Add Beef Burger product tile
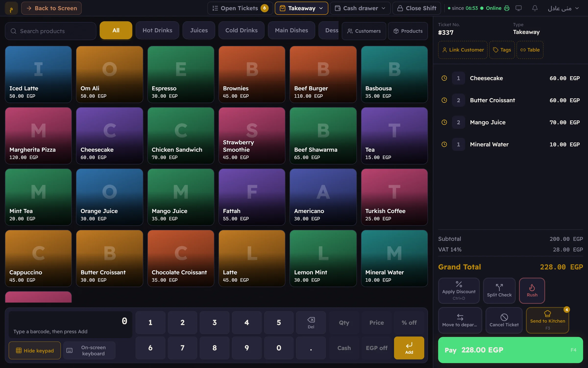This screenshot has height=368, width=588. [323, 74]
